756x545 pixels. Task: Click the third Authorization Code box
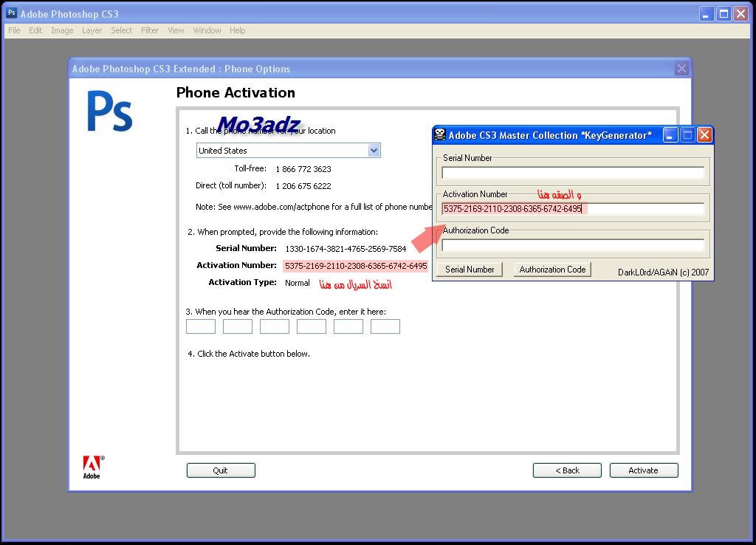275,326
